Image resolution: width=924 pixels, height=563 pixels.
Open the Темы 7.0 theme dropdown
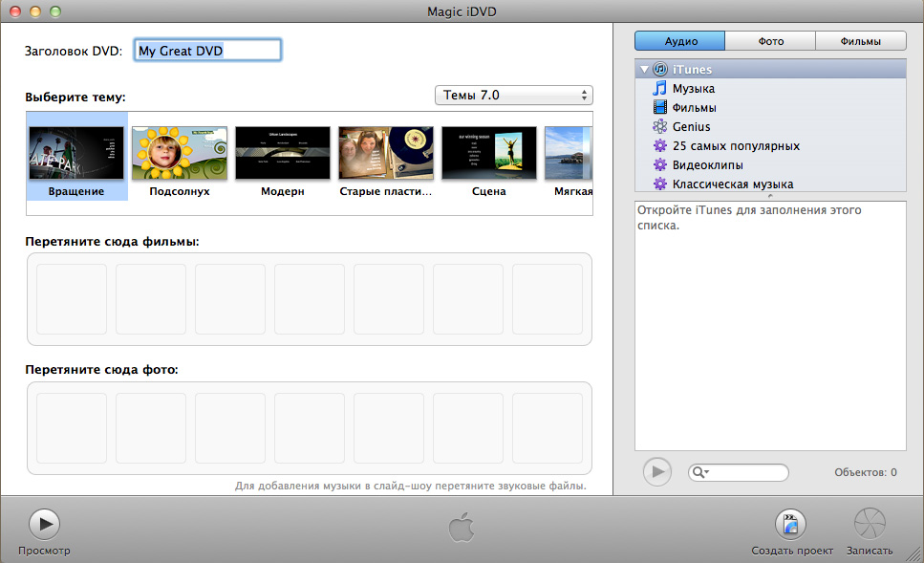(x=513, y=96)
